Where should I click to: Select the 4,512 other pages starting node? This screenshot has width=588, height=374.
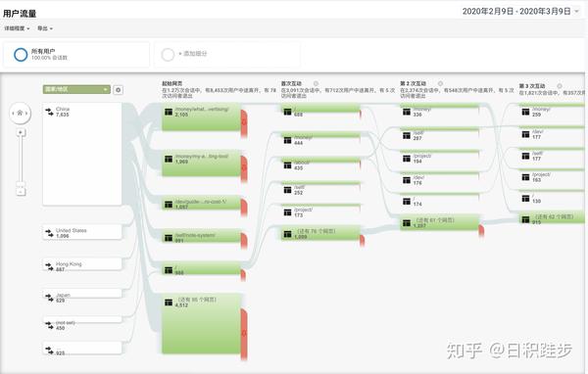(201, 323)
